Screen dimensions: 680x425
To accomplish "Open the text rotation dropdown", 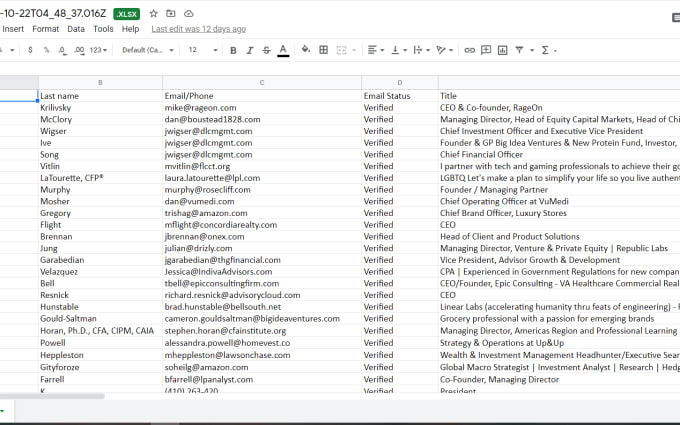I will click(x=445, y=50).
